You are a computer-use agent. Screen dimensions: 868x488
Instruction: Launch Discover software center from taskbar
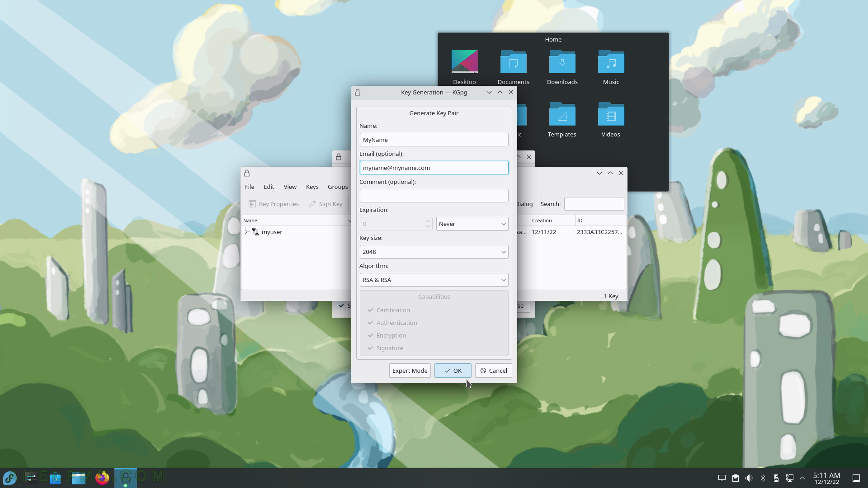[x=55, y=478]
